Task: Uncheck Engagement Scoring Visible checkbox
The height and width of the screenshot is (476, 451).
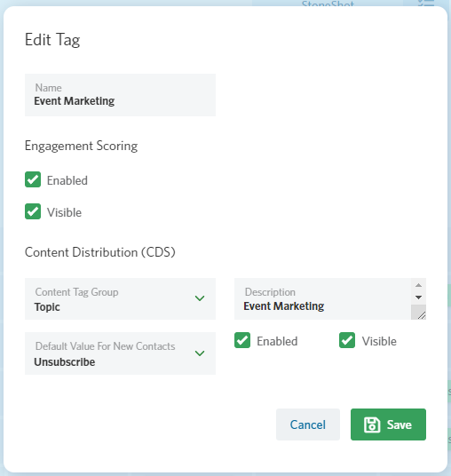Action: (x=33, y=211)
